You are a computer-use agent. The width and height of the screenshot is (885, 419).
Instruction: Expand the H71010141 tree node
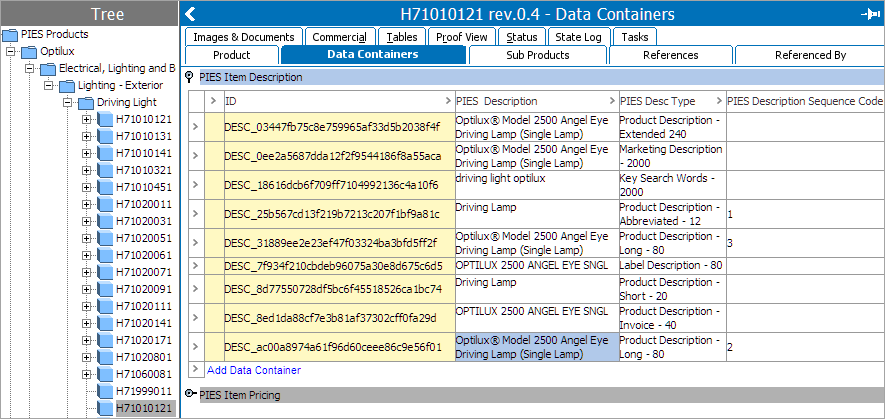click(87, 154)
